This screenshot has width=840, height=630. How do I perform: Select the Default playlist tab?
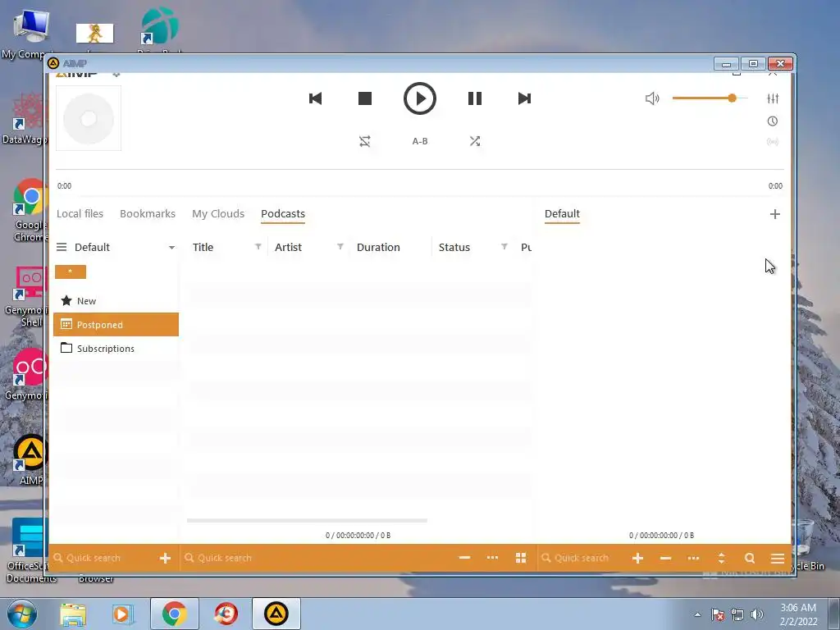click(x=562, y=214)
